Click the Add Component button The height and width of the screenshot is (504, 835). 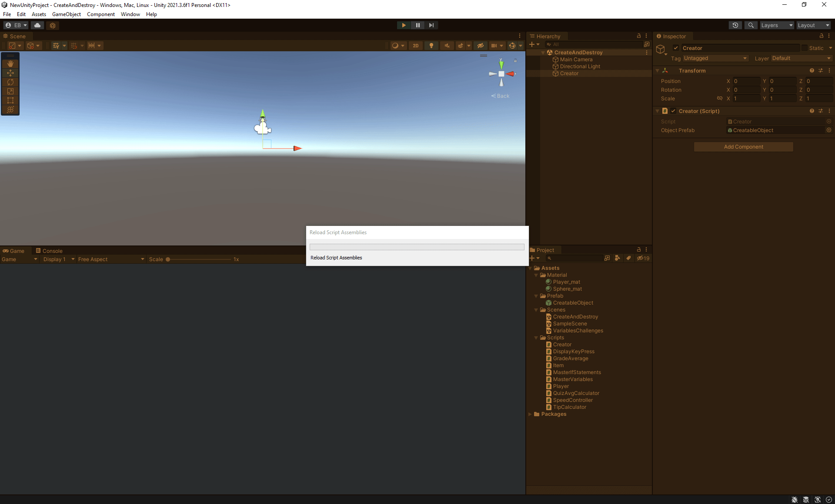point(743,147)
